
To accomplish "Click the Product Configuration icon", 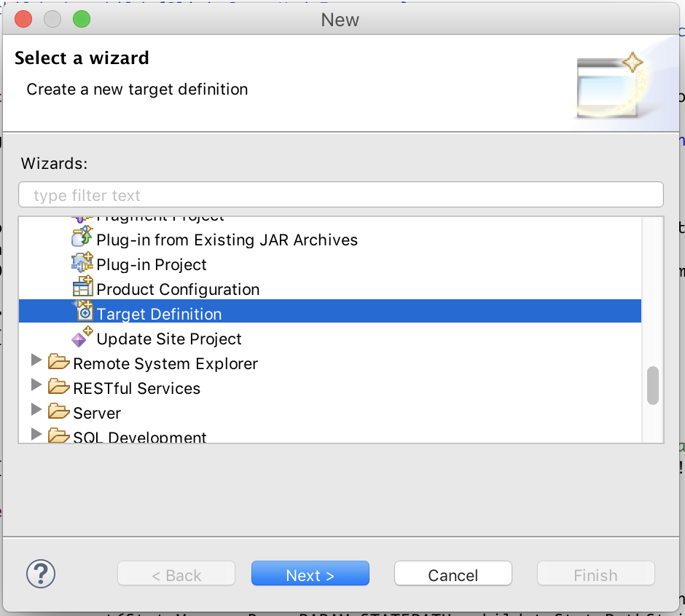I will [x=83, y=289].
